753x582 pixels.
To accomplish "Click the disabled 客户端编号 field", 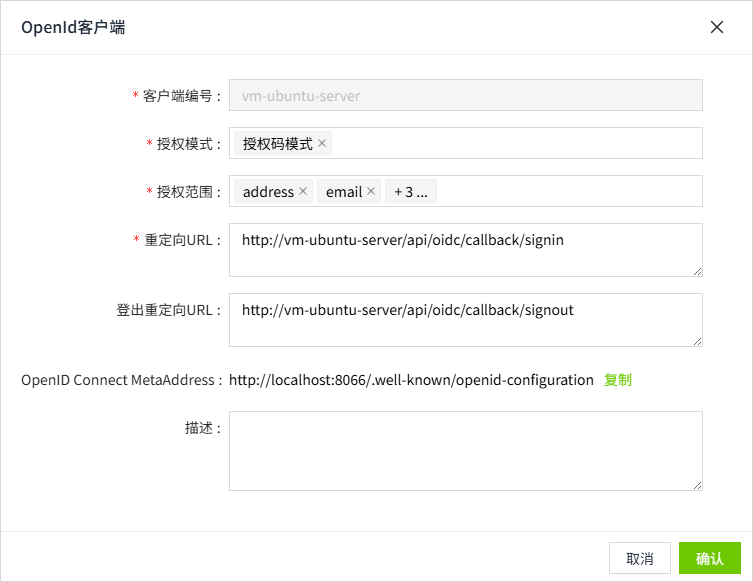I will [465, 96].
